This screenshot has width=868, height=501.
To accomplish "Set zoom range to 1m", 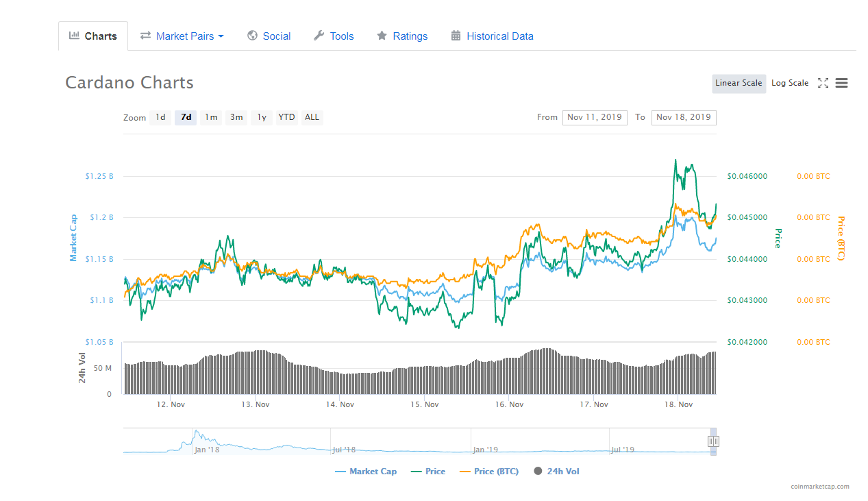I will coord(211,117).
